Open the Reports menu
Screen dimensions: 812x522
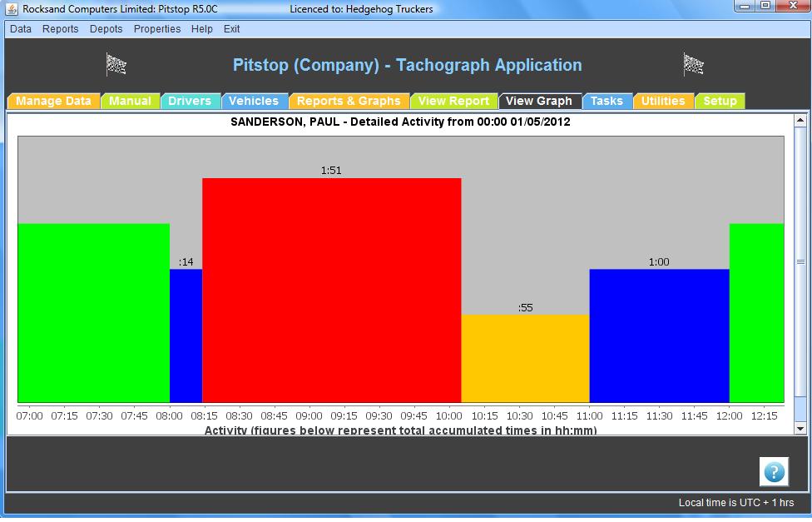point(61,28)
